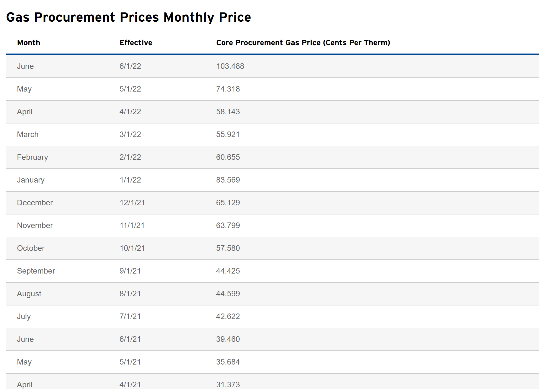Select the January month cell
The width and height of the screenshot is (541, 392).
click(x=31, y=180)
